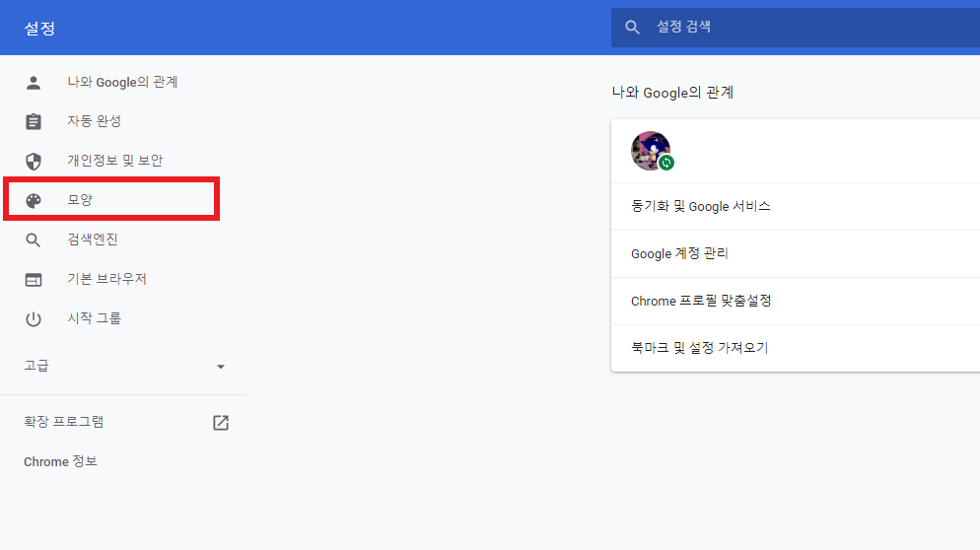Click the 고급 label in the sidebar

[36, 366]
